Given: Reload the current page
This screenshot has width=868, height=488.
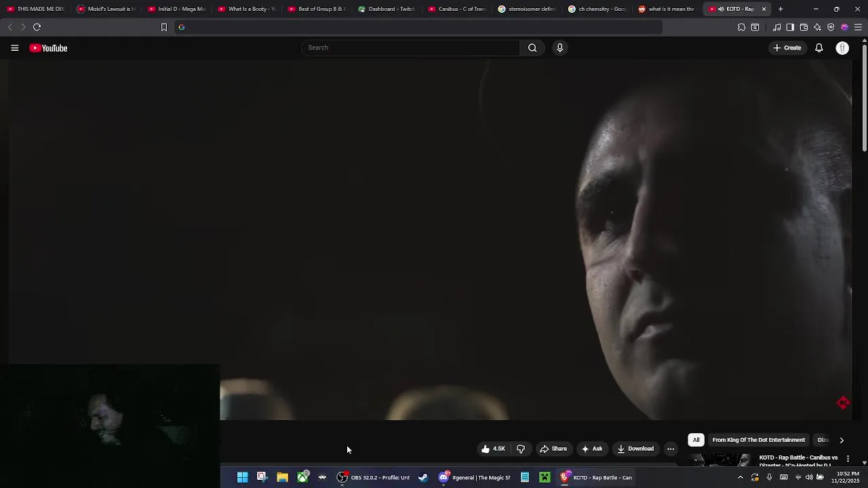Looking at the screenshot, I should pos(37,27).
